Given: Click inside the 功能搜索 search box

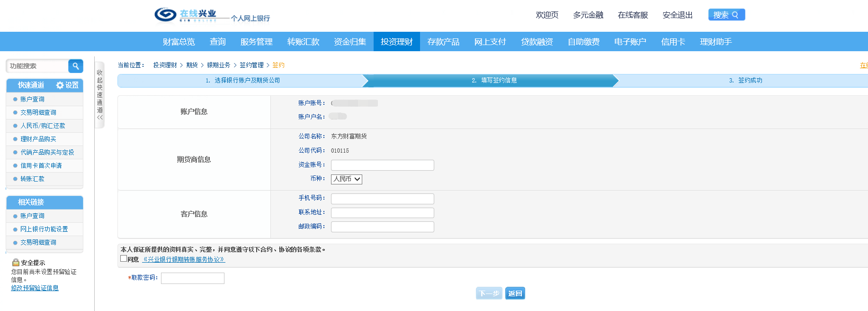Looking at the screenshot, I should pos(37,66).
